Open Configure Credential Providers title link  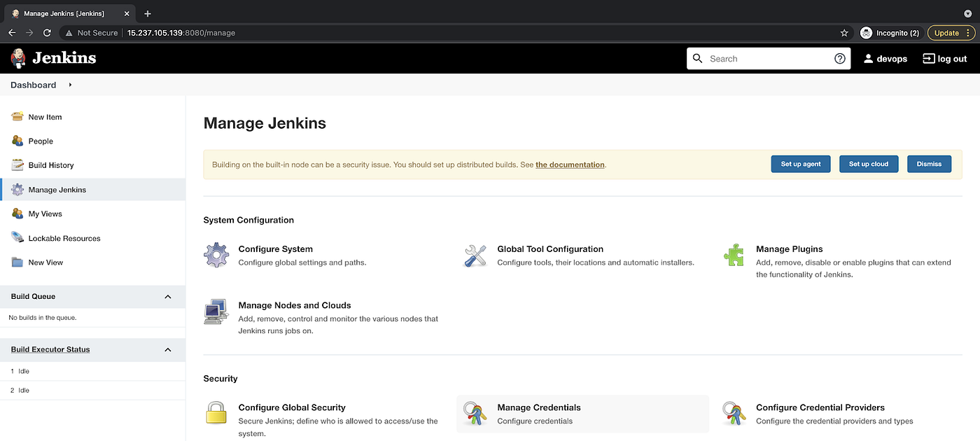point(820,407)
